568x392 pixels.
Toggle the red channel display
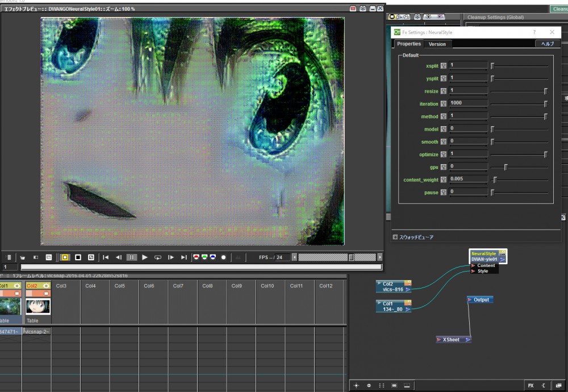(x=196, y=257)
